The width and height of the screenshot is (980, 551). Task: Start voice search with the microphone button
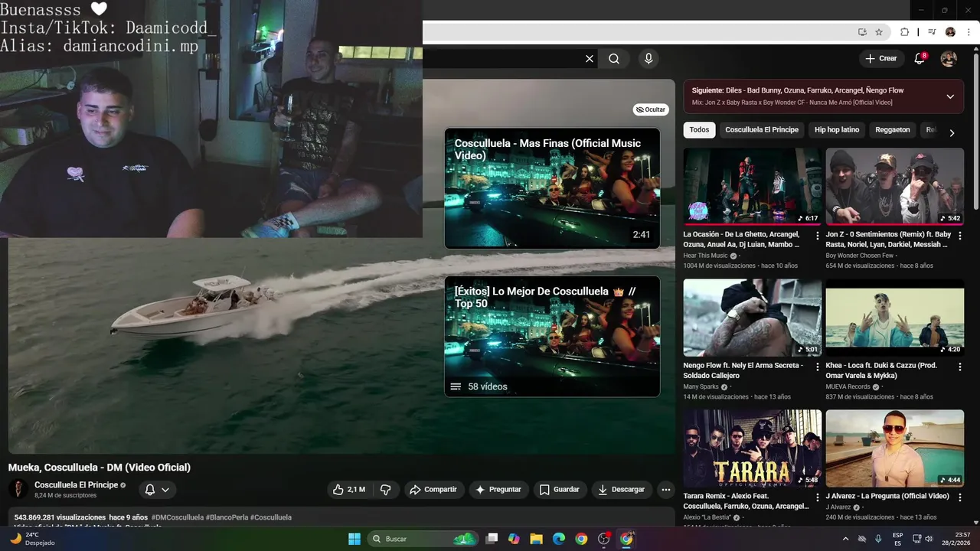tap(648, 58)
